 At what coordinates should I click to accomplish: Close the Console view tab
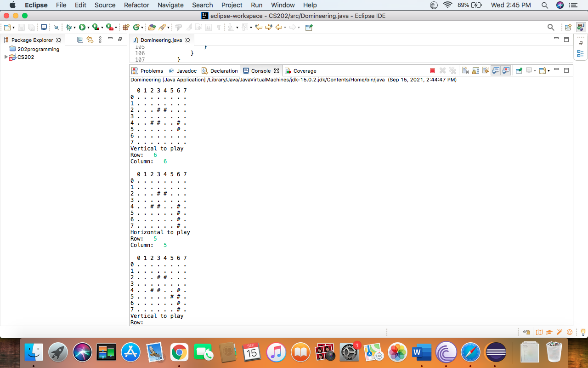[x=277, y=71]
